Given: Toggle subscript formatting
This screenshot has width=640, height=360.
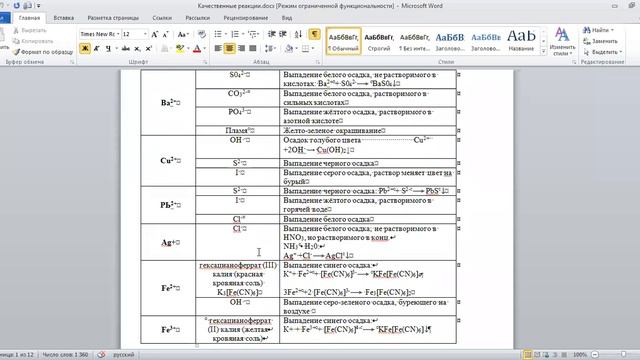Looking at the screenshot, I should [138, 49].
